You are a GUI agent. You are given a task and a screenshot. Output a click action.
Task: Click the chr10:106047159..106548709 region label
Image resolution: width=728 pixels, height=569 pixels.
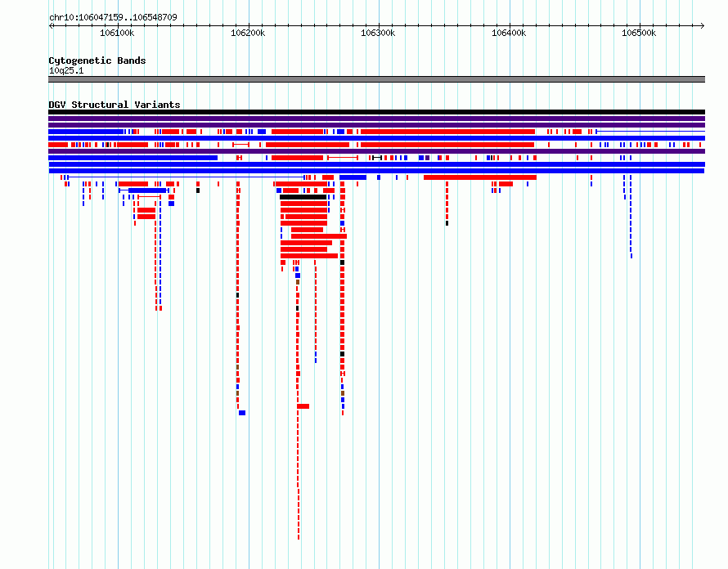[113, 17]
